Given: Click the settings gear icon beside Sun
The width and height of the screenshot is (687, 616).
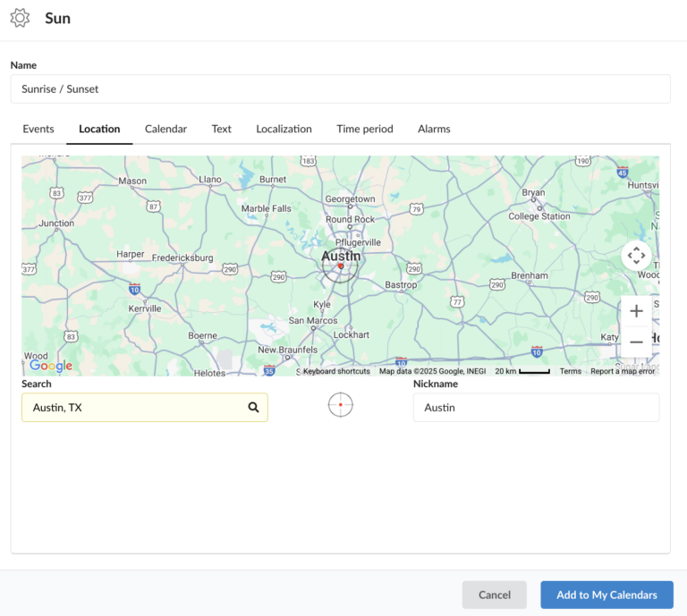Looking at the screenshot, I should pos(20,18).
